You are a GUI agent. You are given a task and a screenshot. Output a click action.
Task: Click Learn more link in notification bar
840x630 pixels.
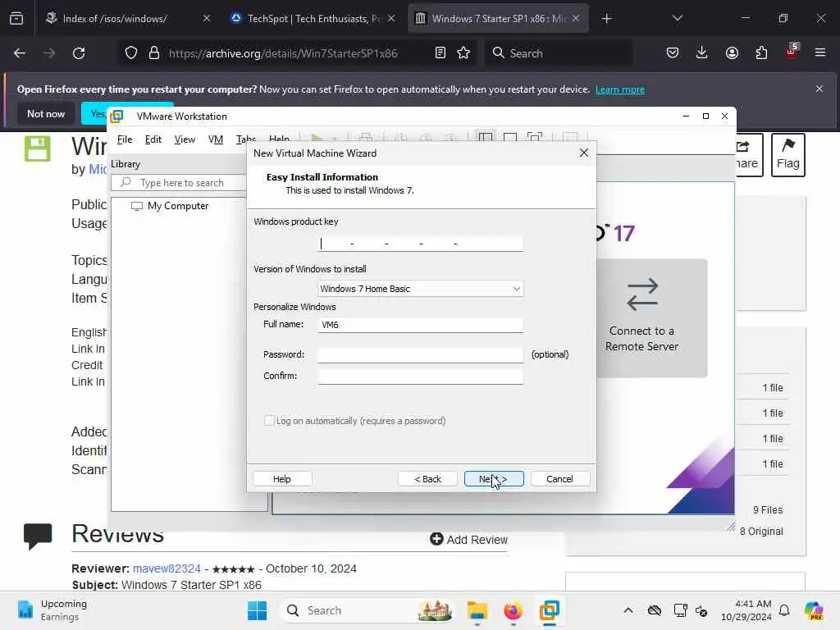[x=620, y=89]
